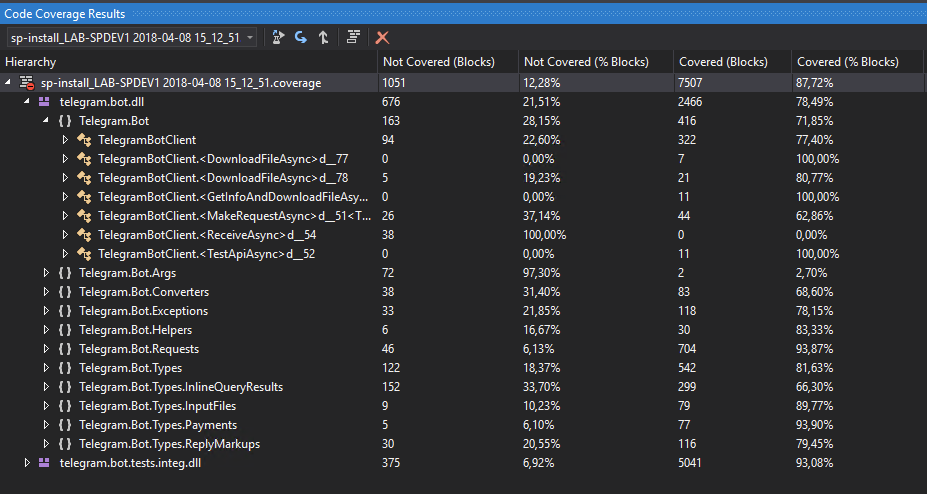Click the class icon beside TelegramBotClient
The image size is (927, 494).
point(84,140)
